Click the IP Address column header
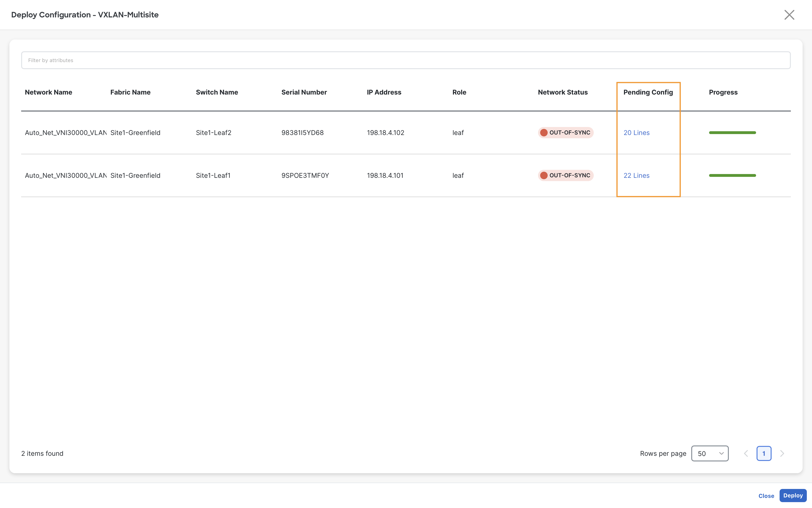 pyautogui.click(x=384, y=92)
